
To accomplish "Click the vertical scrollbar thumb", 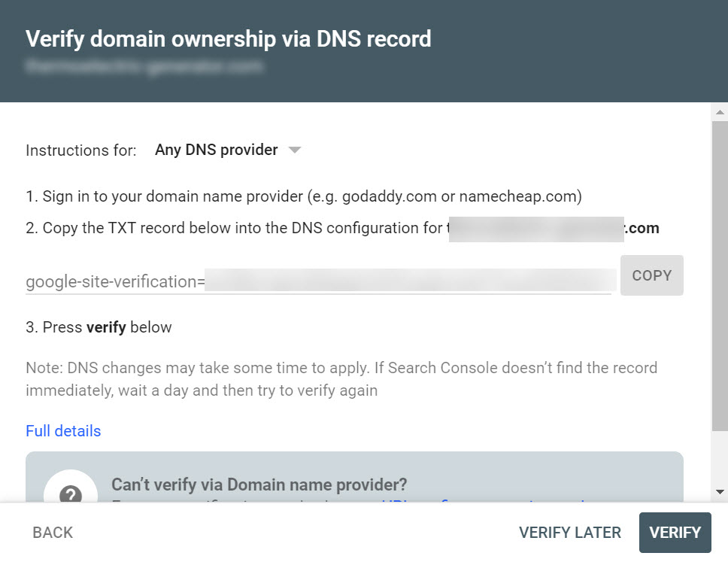I will (720, 276).
